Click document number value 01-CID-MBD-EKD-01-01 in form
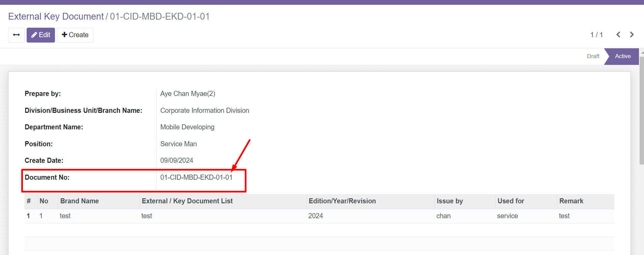Viewport: 644px width, 255px height. 196,177
